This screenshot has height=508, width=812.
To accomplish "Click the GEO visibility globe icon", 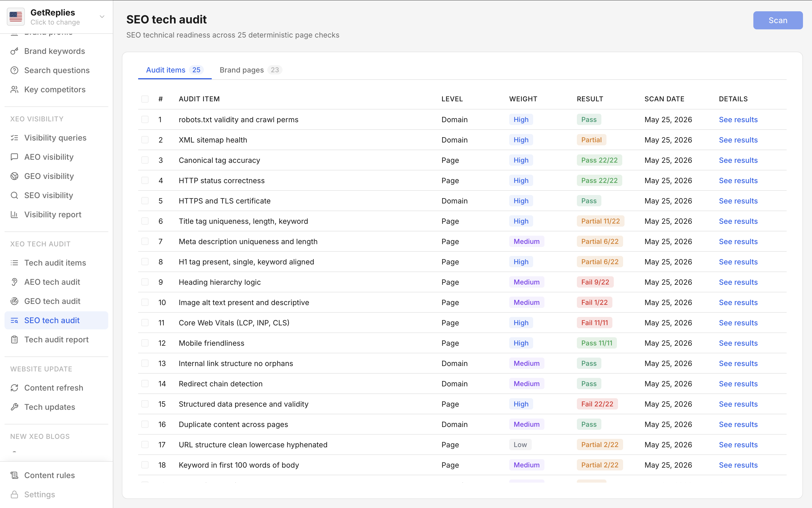I will [x=14, y=176].
